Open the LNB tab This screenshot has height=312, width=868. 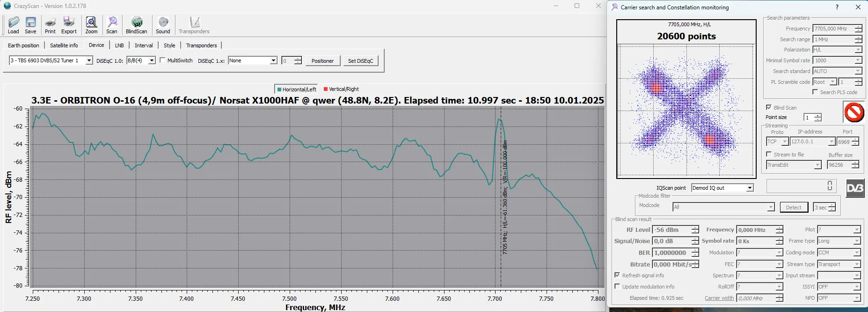pos(119,45)
